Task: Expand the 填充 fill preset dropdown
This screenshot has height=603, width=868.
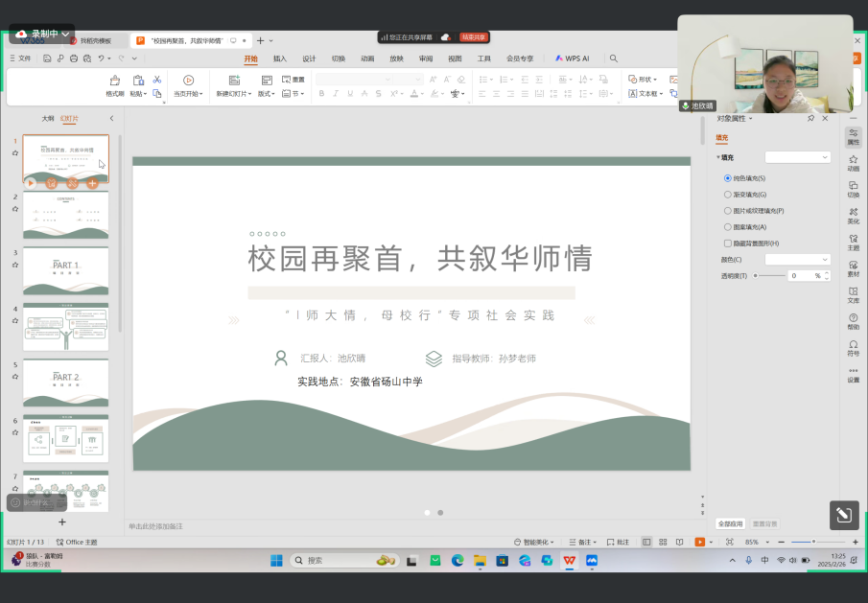Action: coord(798,157)
